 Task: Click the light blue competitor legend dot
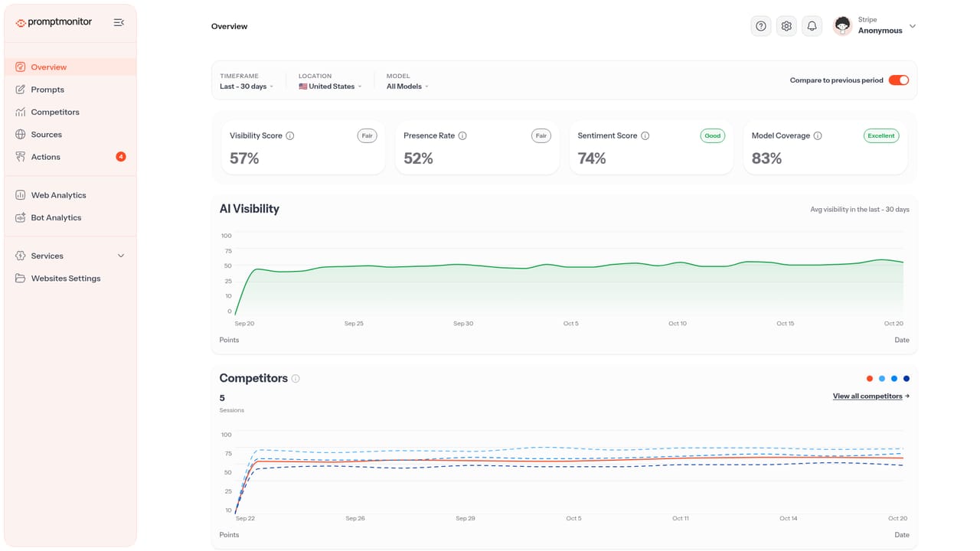pos(882,379)
